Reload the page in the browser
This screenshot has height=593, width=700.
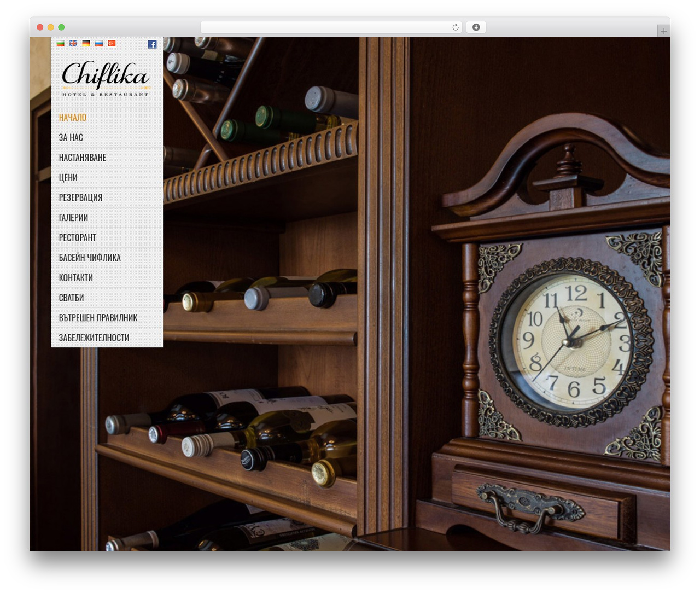pos(455,27)
